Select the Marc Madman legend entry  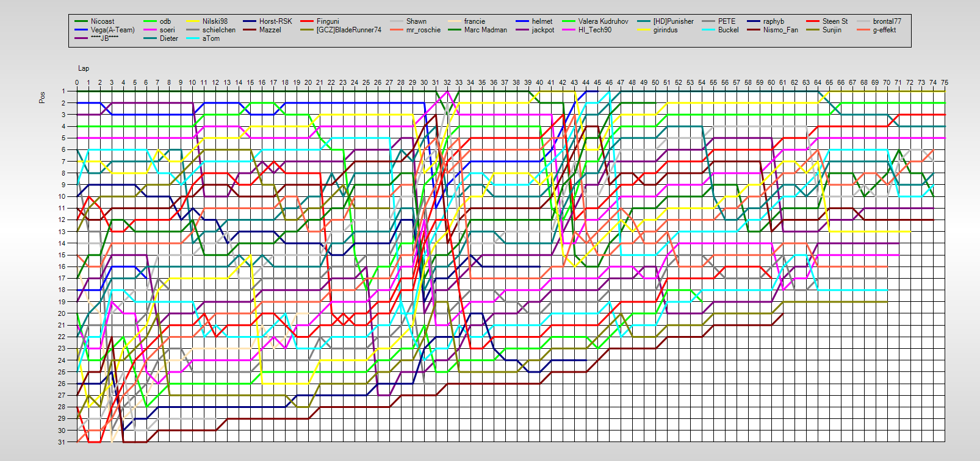485,30
